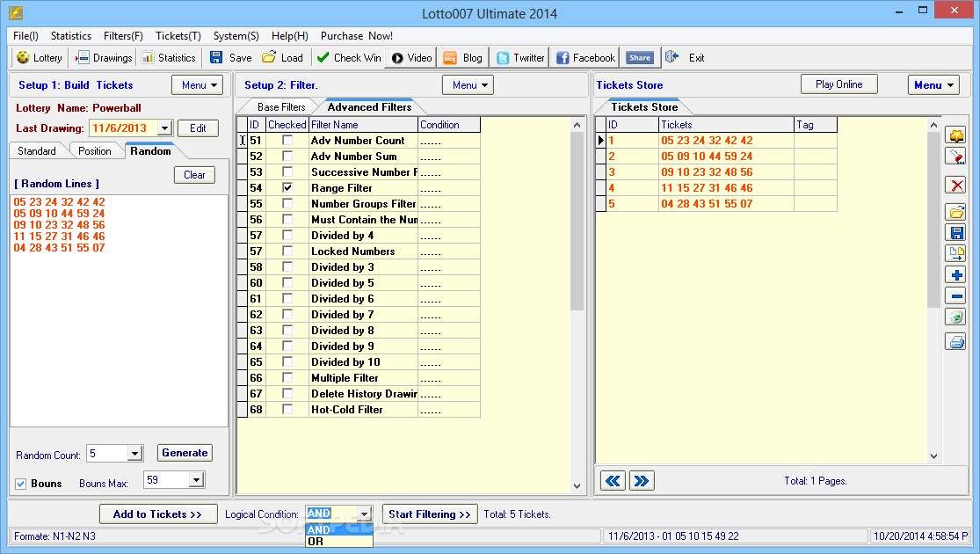Switch to the Standard tab
The width and height of the screenshot is (980, 554).
pos(37,150)
